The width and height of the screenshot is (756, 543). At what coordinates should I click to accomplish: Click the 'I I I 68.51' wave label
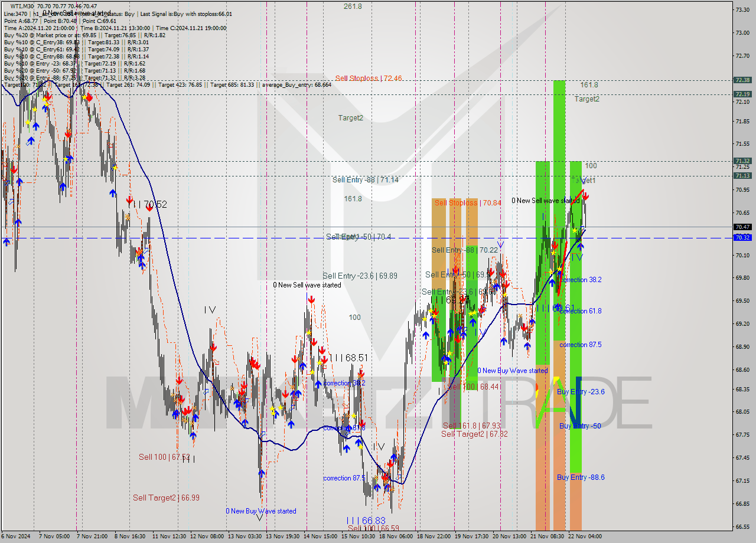(348, 358)
